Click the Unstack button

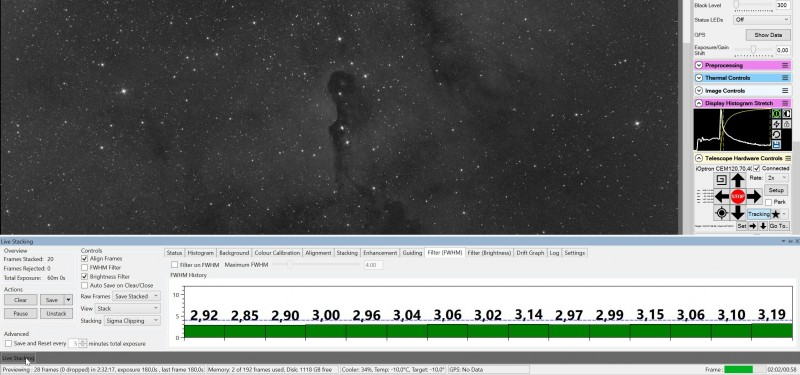point(57,313)
